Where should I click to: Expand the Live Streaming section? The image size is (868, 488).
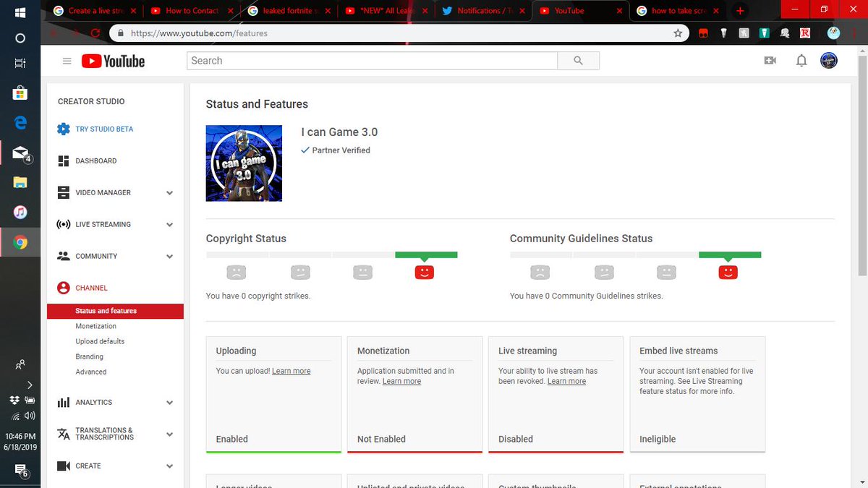pos(169,225)
